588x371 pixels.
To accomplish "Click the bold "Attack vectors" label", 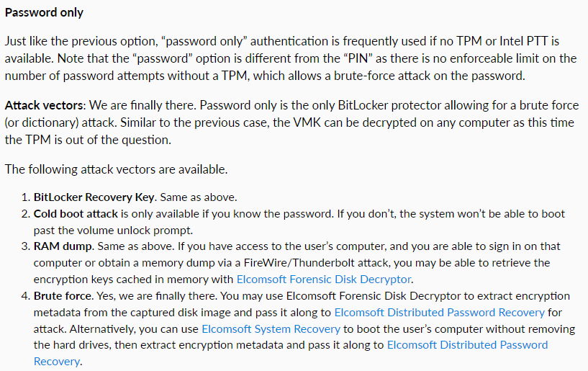I will [x=44, y=105].
